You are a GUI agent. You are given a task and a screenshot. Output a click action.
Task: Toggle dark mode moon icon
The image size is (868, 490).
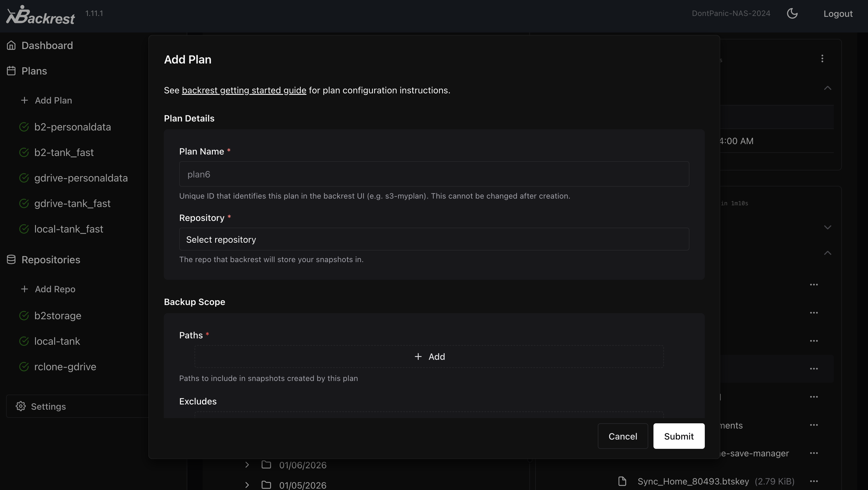click(x=792, y=13)
